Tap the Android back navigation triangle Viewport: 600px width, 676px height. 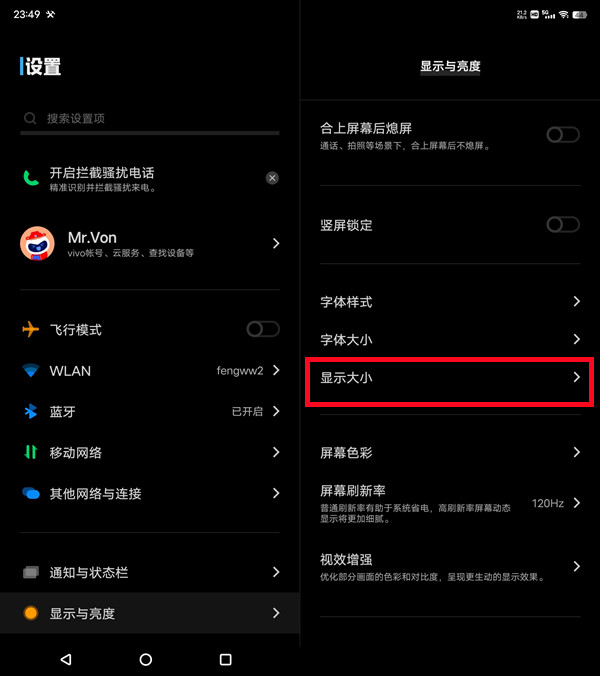pos(66,659)
